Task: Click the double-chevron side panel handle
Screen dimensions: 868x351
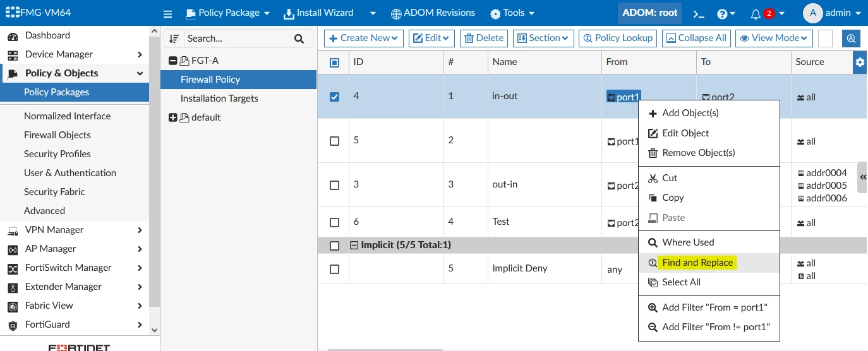Action: [863, 178]
